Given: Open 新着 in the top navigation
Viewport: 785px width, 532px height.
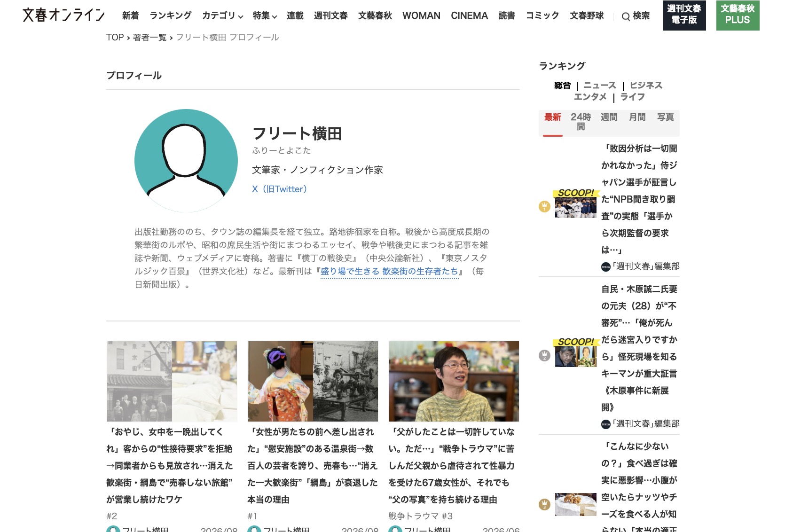Looking at the screenshot, I should (x=130, y=16).
